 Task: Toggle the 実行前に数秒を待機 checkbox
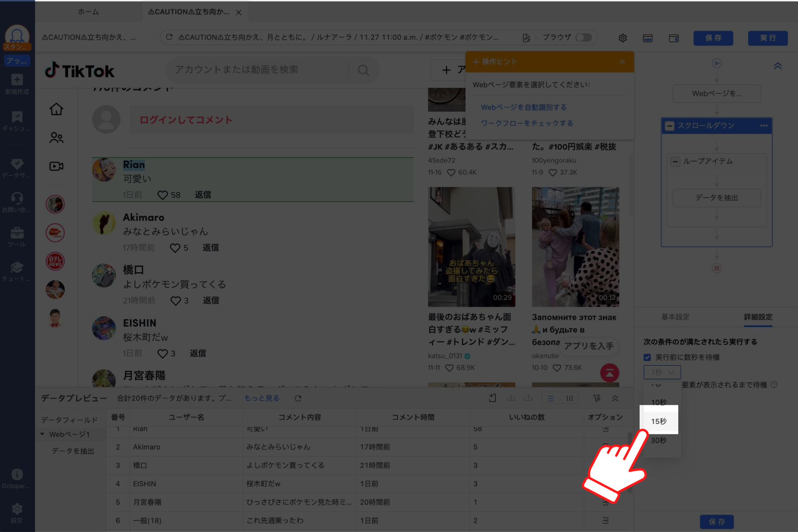coord(647,357)
